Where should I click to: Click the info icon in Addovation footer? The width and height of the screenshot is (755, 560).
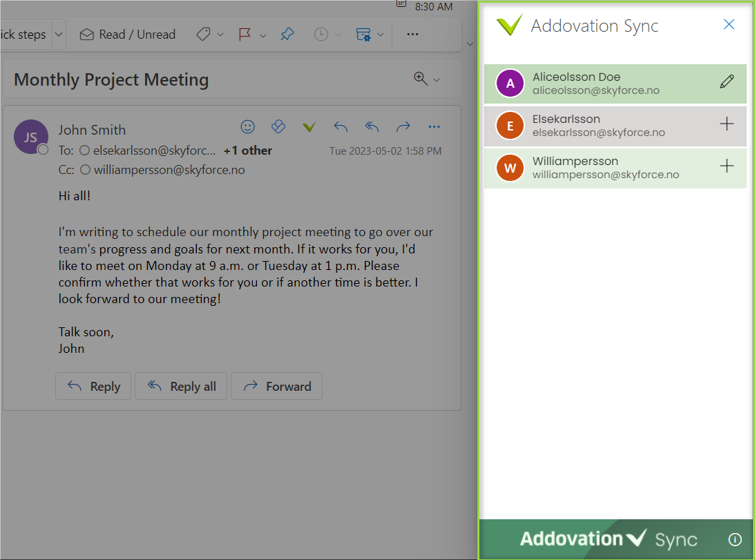[x=735, y=539]
